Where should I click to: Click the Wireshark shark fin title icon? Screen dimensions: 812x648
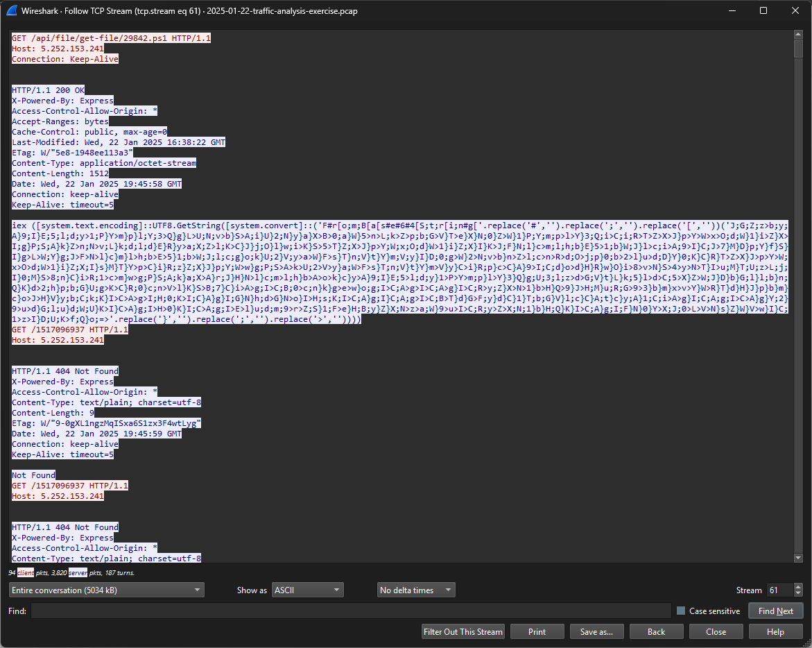(12, 11)
